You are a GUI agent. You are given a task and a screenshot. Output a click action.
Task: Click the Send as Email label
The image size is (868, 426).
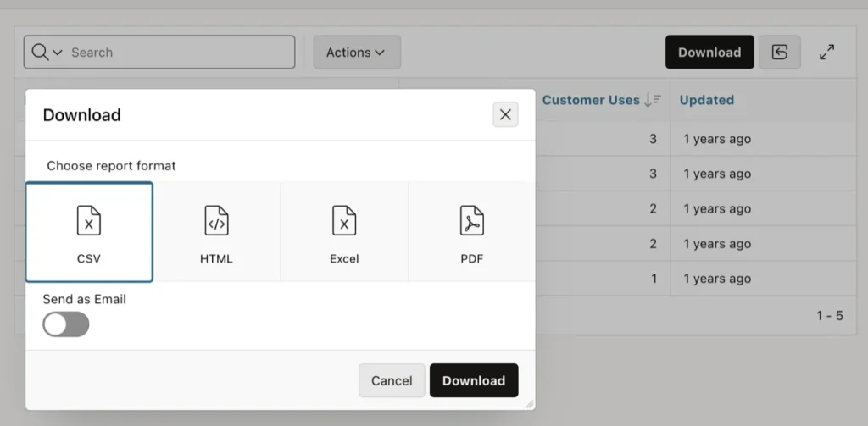84,299
